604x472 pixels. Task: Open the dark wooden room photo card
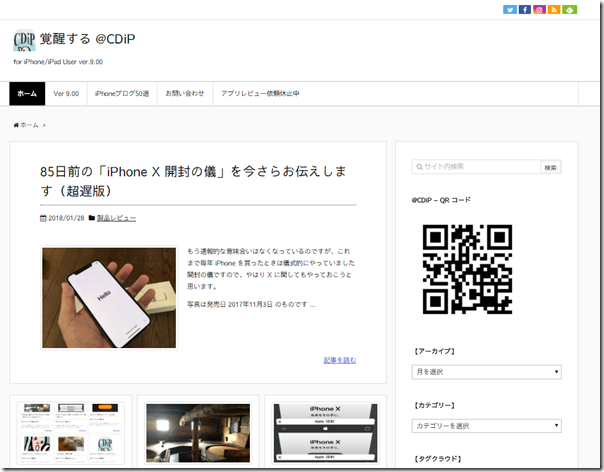coord(198,433)
